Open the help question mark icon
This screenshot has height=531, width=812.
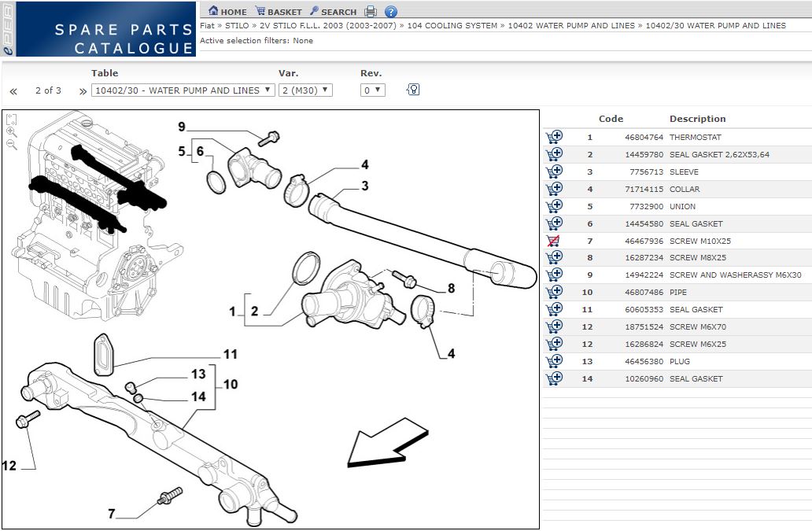(391, 11)
